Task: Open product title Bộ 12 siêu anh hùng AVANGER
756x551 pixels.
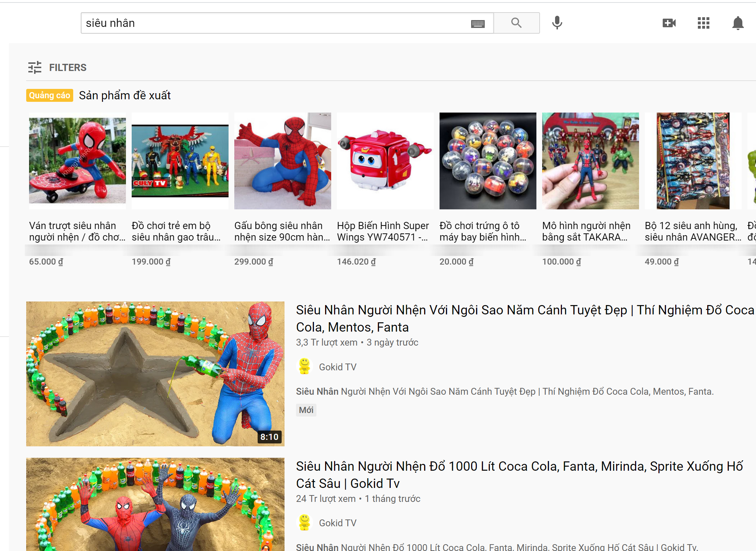Action: coord(693,231)
